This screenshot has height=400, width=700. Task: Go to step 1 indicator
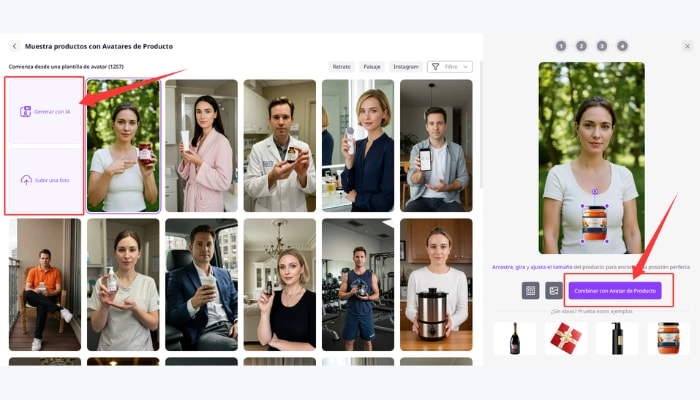(560, 46)
